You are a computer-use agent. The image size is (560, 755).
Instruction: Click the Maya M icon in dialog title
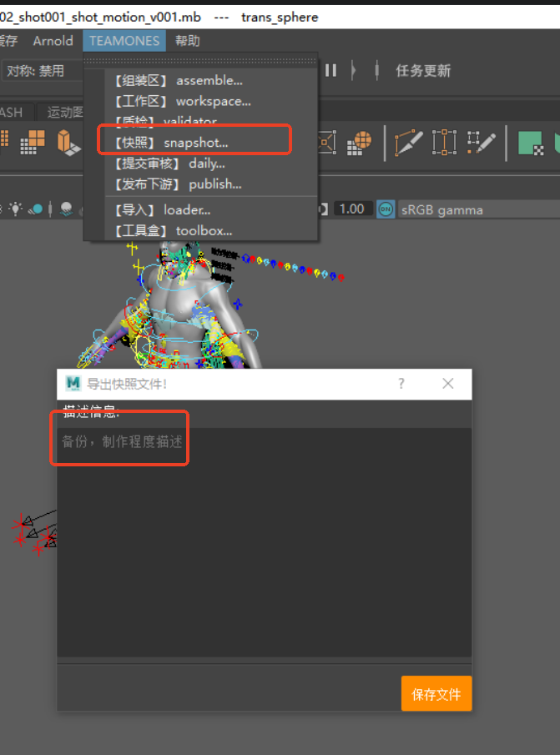(73, 383)
